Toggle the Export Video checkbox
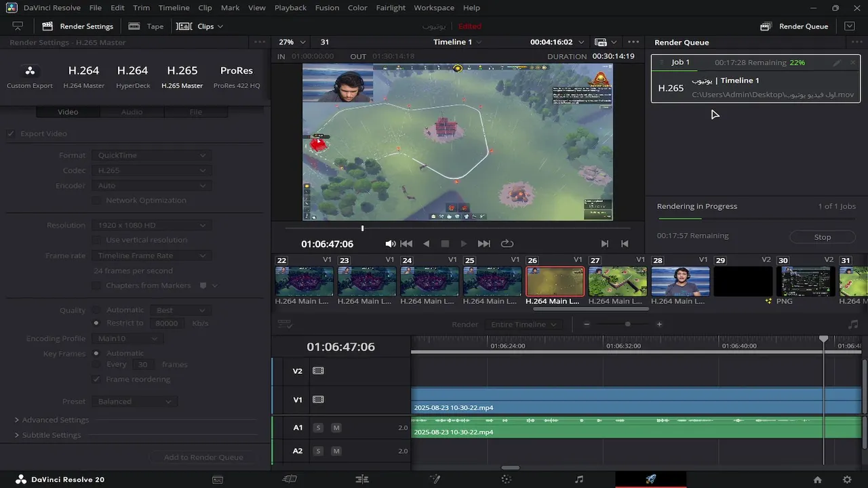The width and height of the screenshot is (868, 488). (x=11, y=134)
